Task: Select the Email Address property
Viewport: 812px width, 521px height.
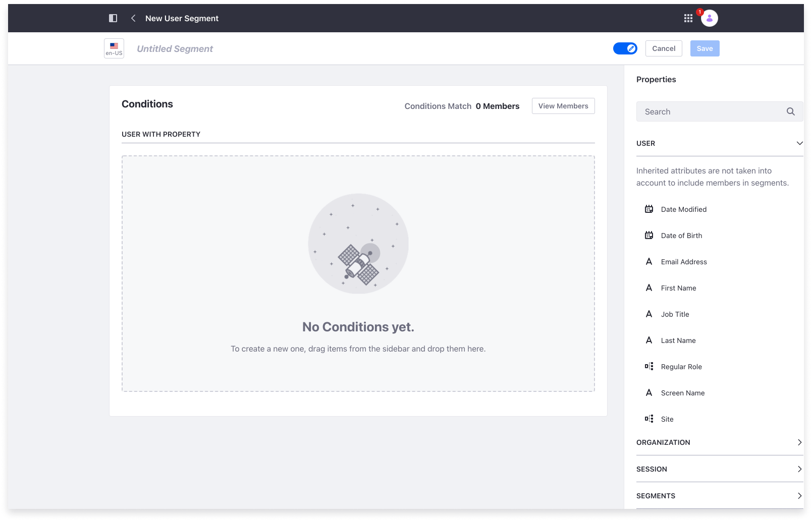Action: tap(683, 262)
